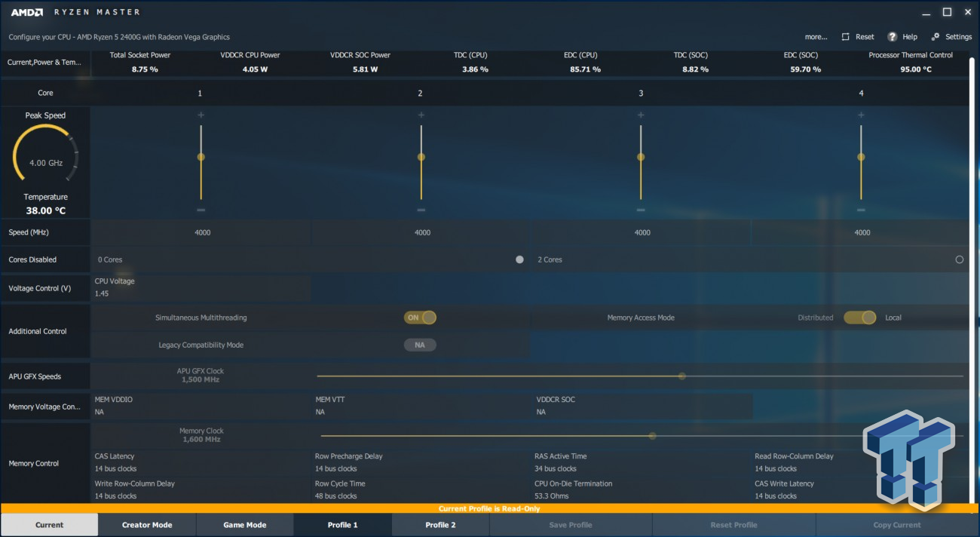Click the Core 1 speed slider handle
The height and width of the screenshot is (537, 980).
201,157
